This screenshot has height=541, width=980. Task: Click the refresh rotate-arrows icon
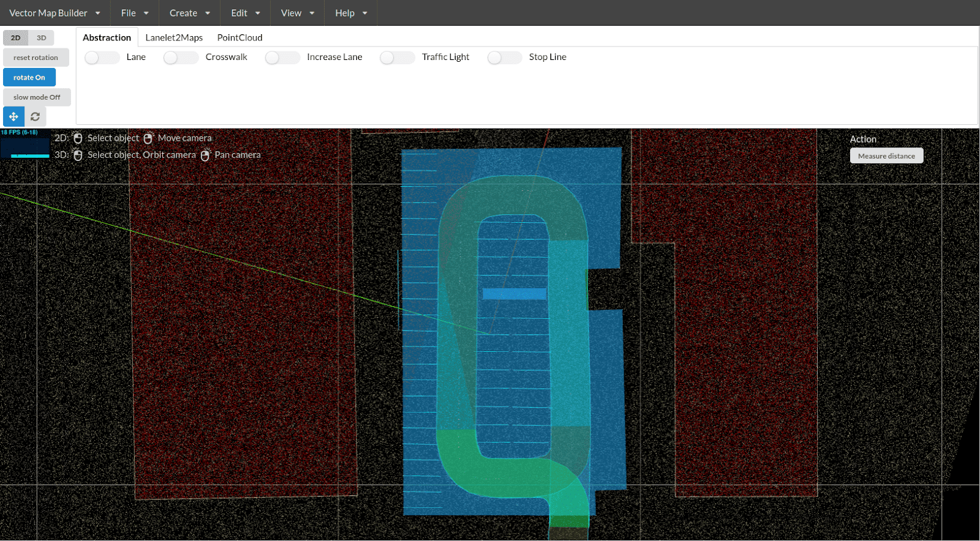point(36,116)
